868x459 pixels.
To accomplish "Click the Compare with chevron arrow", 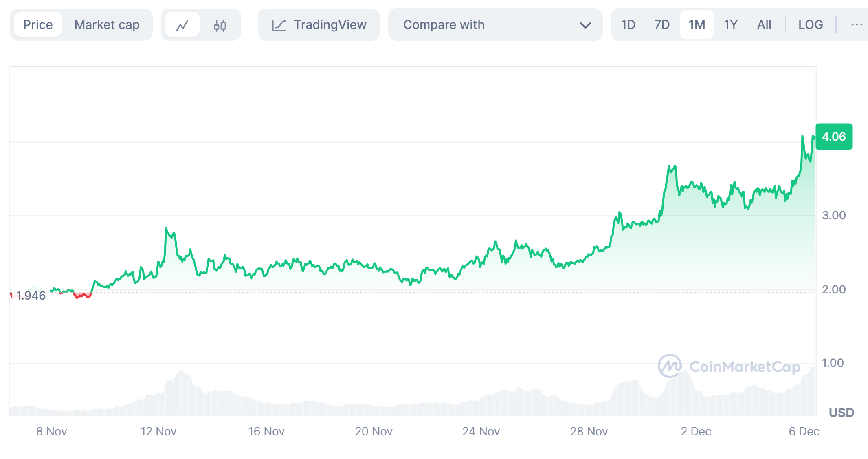I will pos(585,25).
